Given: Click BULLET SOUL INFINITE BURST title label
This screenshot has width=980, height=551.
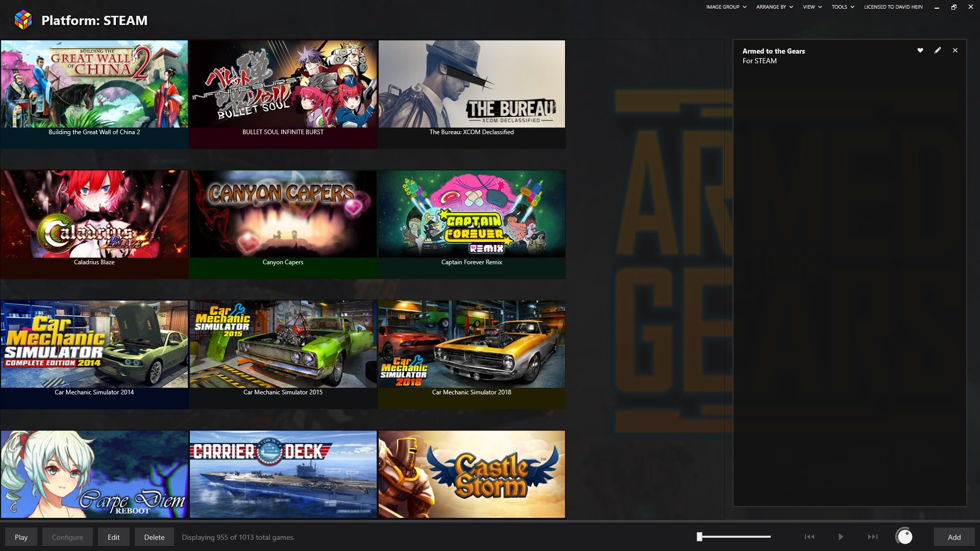Looking at the screenshot, I should [x=283, y=132].
